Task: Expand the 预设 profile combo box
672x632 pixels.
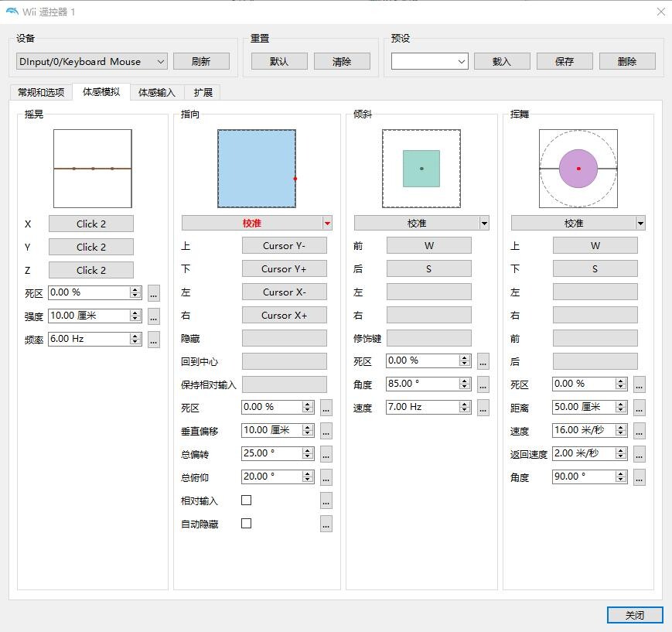Action: point(429,62)
